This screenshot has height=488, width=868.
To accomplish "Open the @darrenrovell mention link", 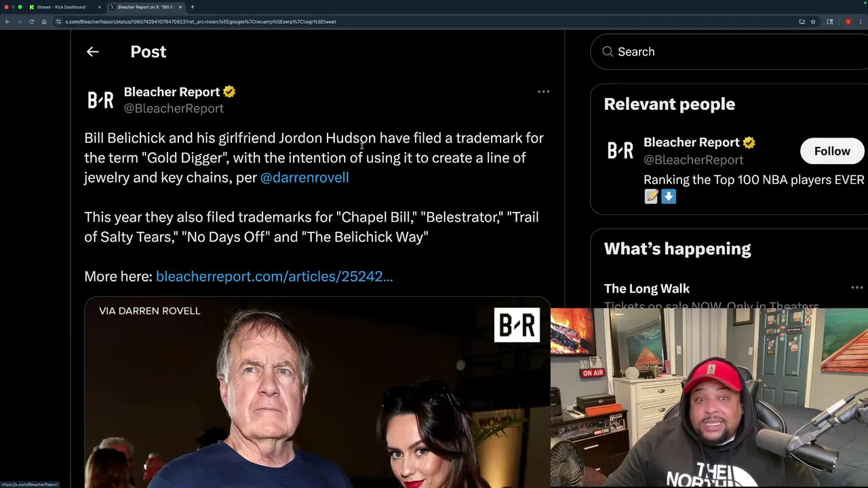I will (304, 178).
